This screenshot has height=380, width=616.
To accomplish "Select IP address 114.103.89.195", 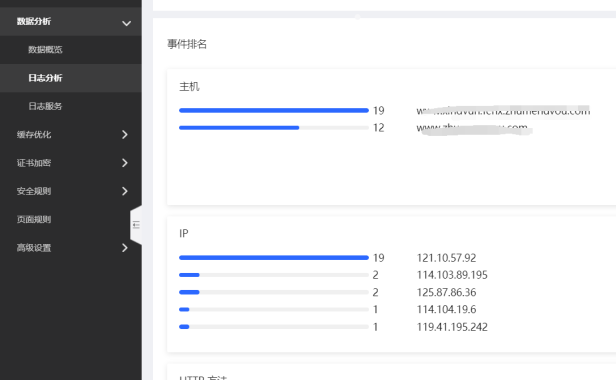I will 452,275.
